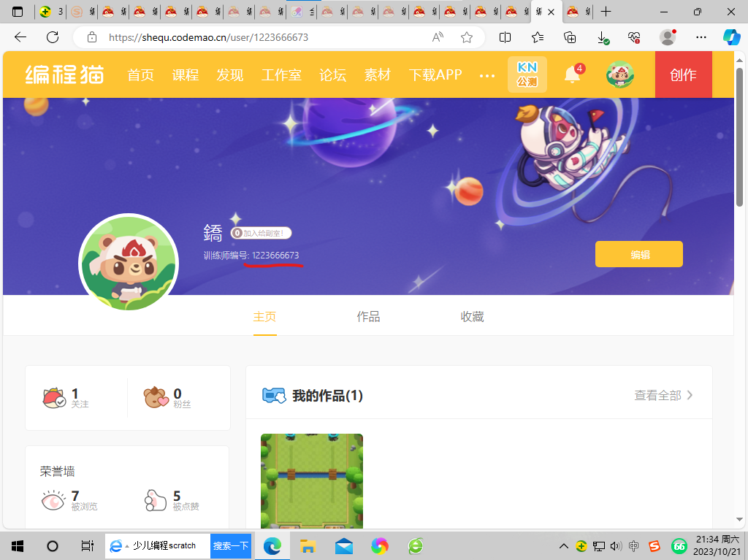748x560 pixels.
Task: Click the read aloud icon in address bar
Action: point(438,37)
